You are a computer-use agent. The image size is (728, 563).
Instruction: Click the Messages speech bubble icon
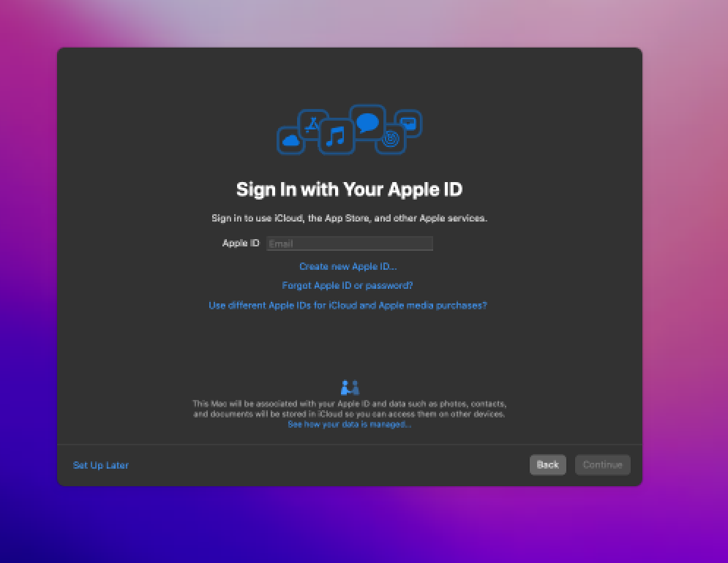tap(368, 123)
